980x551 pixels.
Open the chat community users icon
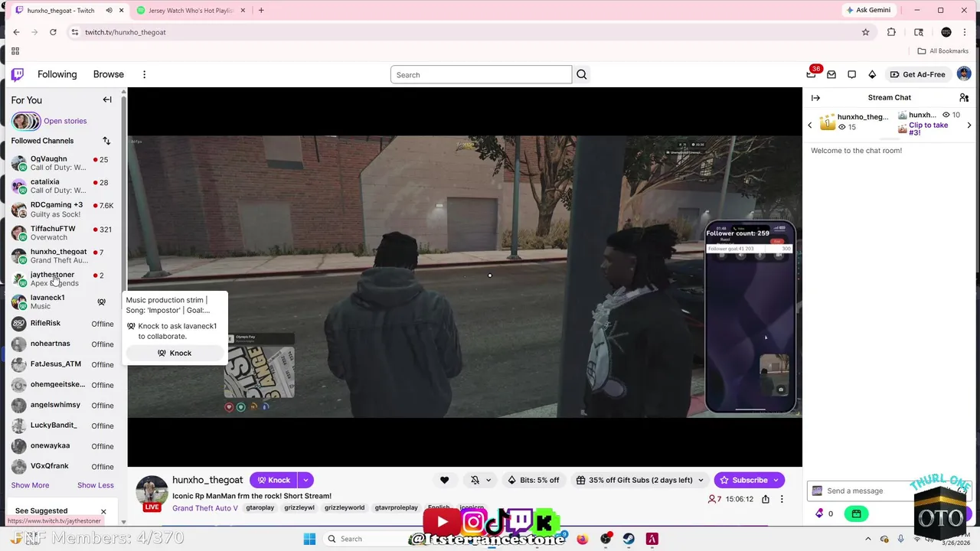click(x=964, y=98)
